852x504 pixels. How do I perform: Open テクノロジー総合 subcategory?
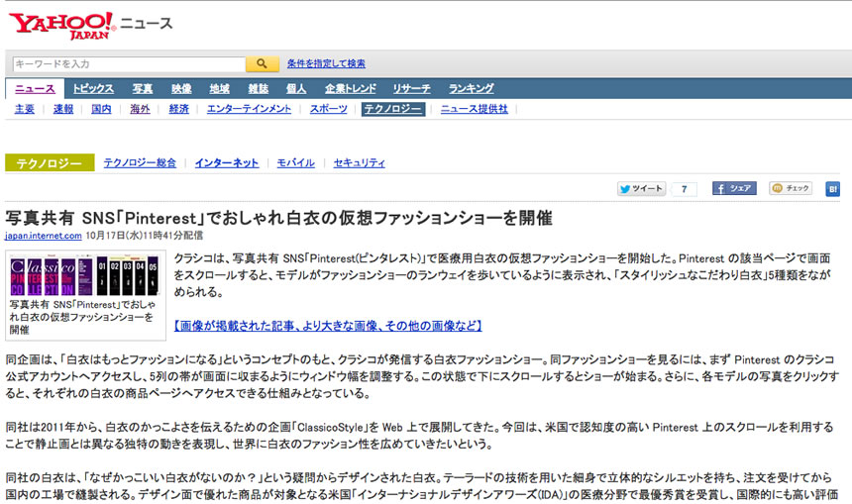(x=140, y=163)
